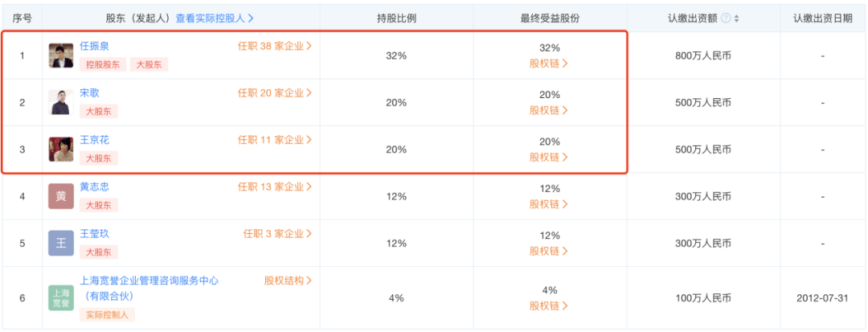Open the 股权链 link in the 32% row
Image resolution: width=868 pixels, height=332 pixels.
549,64
